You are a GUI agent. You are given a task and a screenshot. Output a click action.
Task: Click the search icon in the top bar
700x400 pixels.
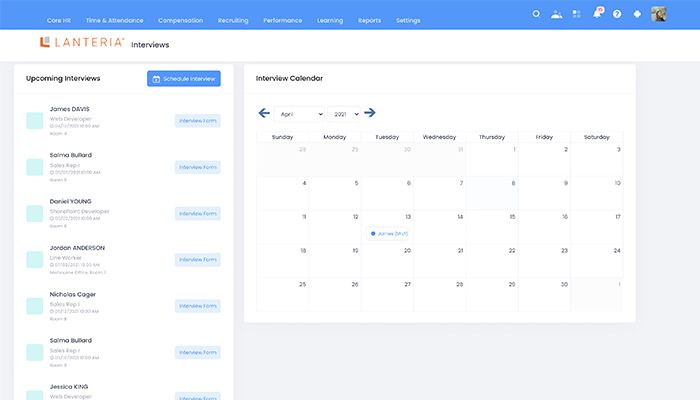pos(536,14)
